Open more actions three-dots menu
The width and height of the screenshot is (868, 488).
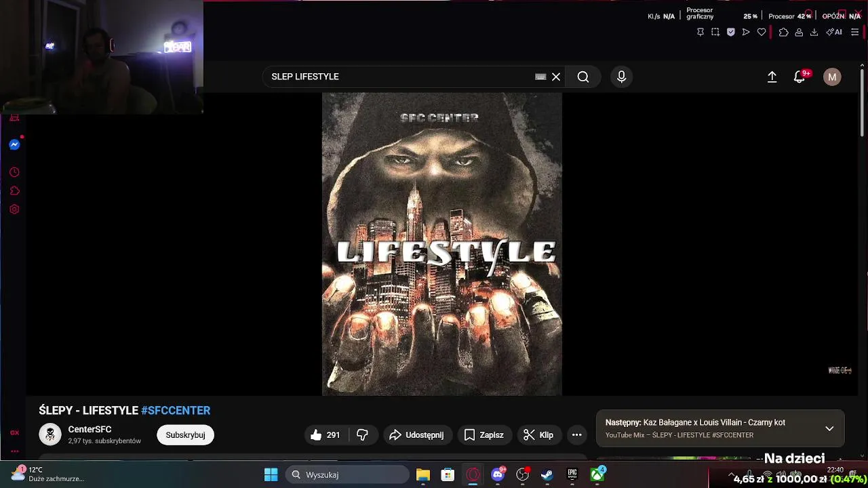(576, 435)
